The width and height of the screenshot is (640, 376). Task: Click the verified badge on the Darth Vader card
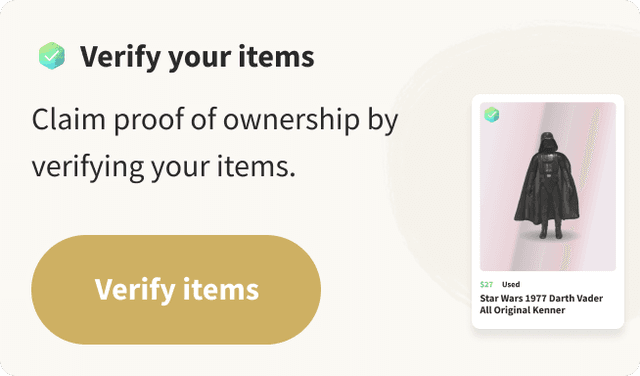point(491,114)
